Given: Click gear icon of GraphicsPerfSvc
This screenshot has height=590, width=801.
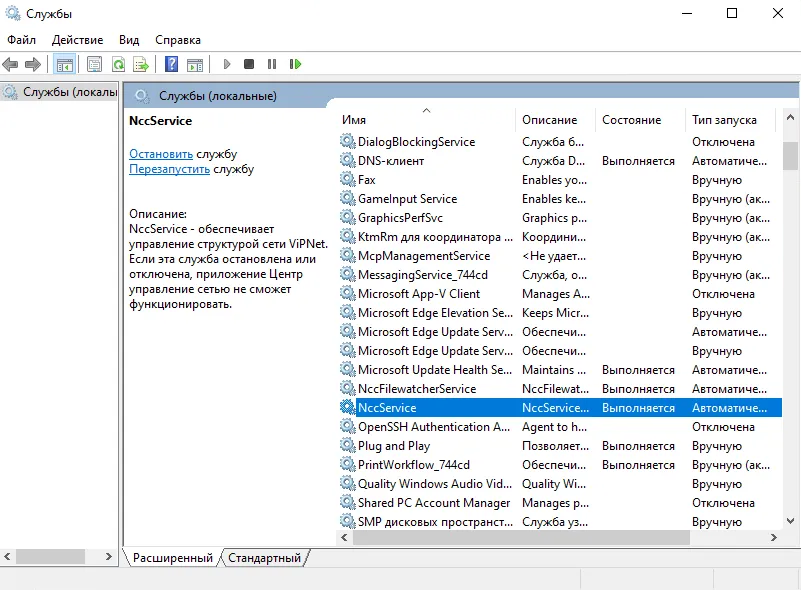Looking at the screenshot, I should pyautogui.click(x=348, y=217).
